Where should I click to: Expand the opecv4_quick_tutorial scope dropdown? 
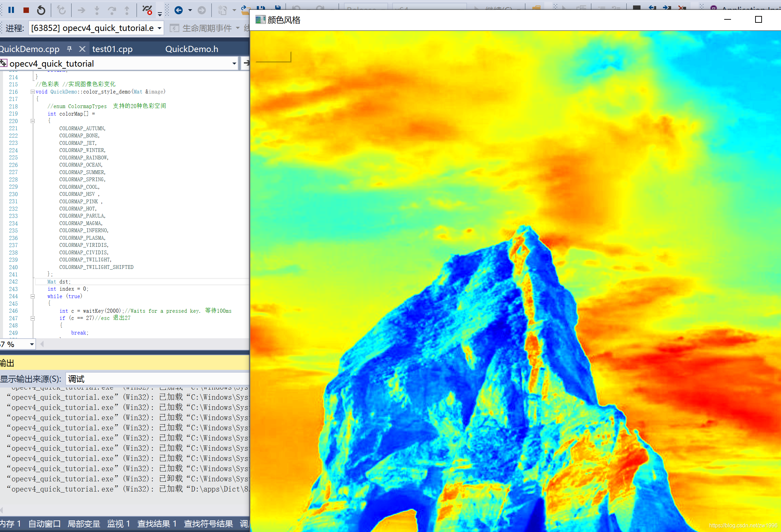coord(234,64)
